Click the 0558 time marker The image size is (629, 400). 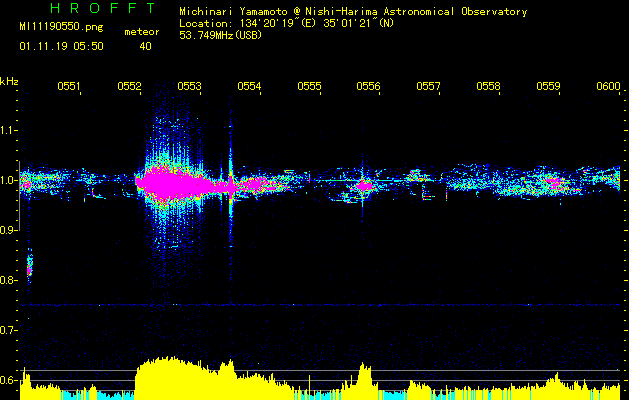click(488, 86)
